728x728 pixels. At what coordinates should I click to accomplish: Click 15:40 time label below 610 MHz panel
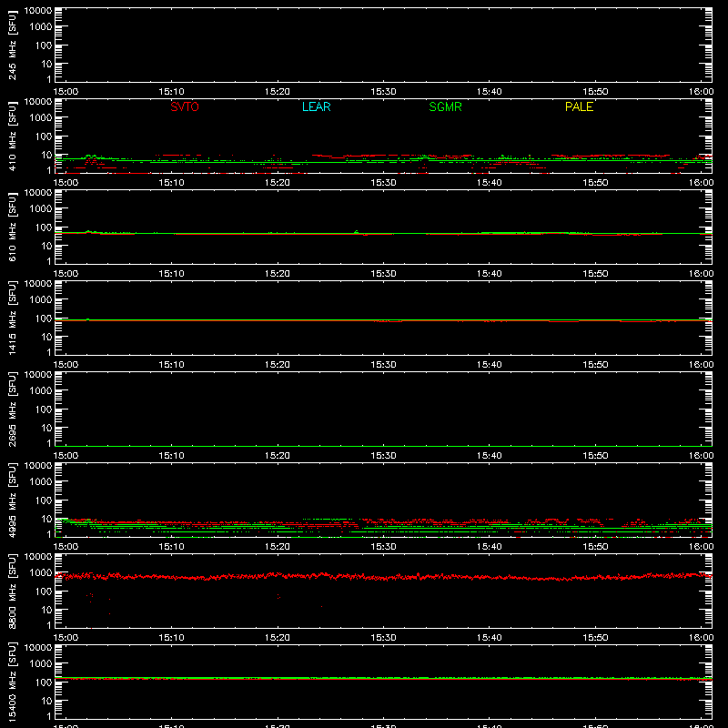click(489, 274)
